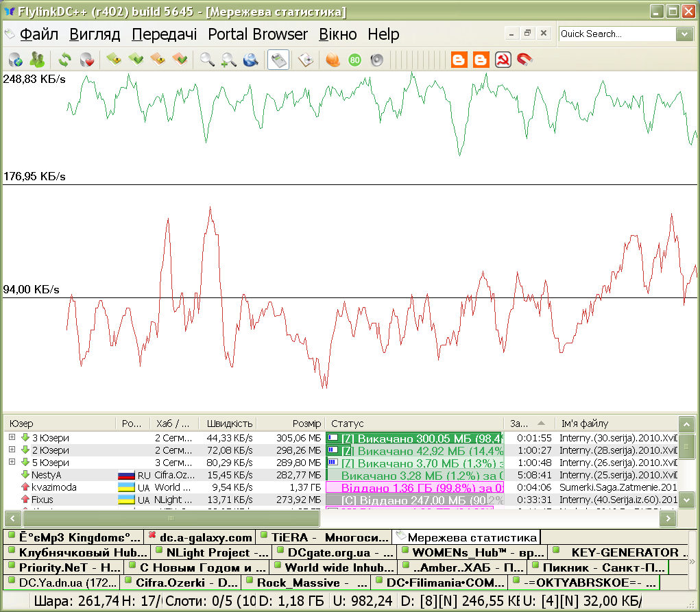Select the kvazimoda upload row
The width and height of the screenshot is (700, 612).
point(54,487)
